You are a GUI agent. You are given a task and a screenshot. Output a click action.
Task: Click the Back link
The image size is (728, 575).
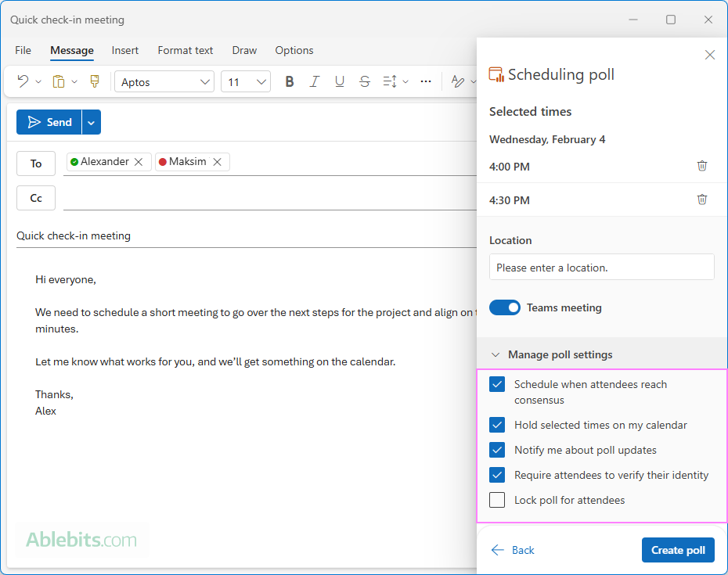pos(513,550)
